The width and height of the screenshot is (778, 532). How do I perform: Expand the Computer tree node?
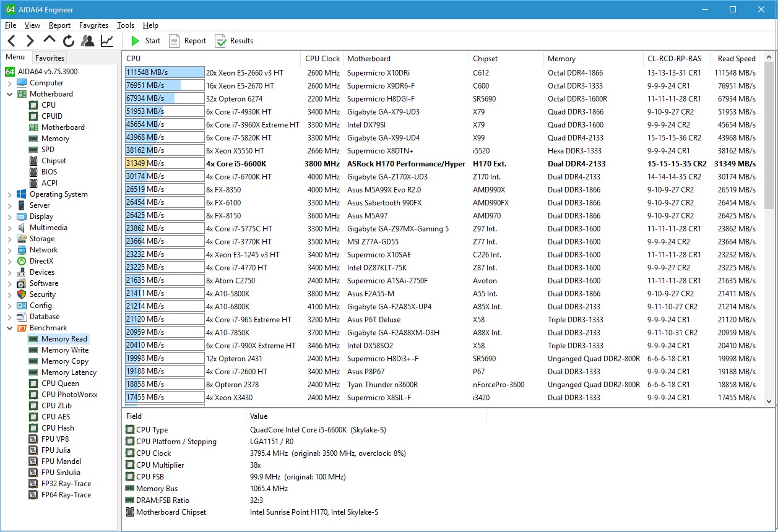(9, 83)
